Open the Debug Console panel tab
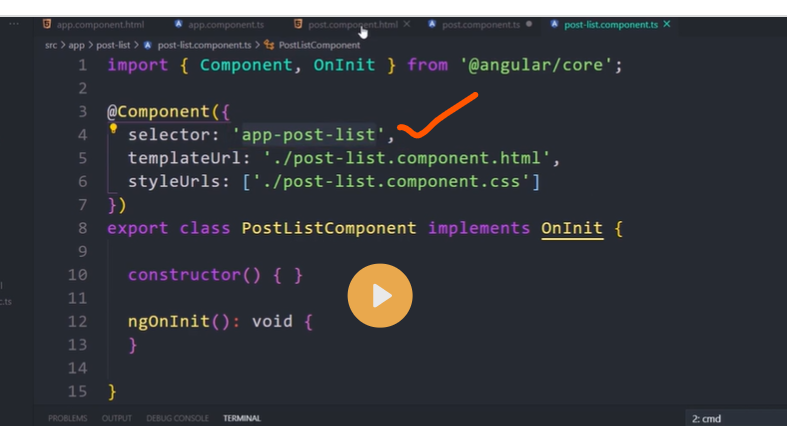 pyautogui.click(x=177, y=418)
